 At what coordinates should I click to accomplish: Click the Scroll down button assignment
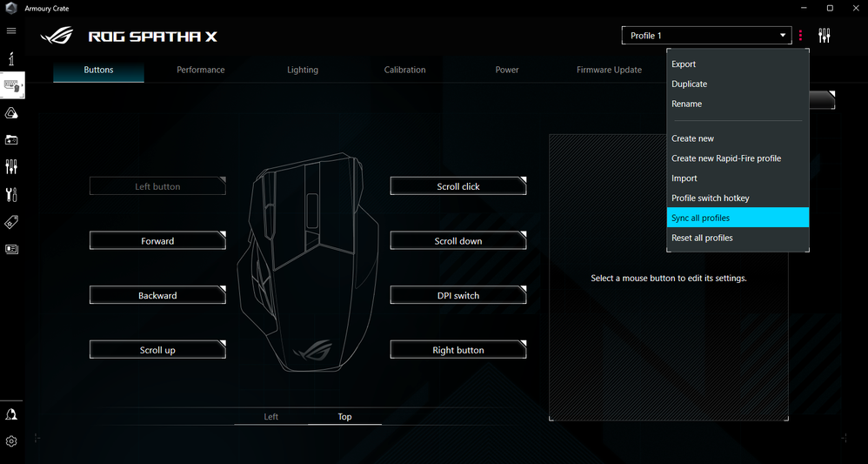click(x=458, y=241)
